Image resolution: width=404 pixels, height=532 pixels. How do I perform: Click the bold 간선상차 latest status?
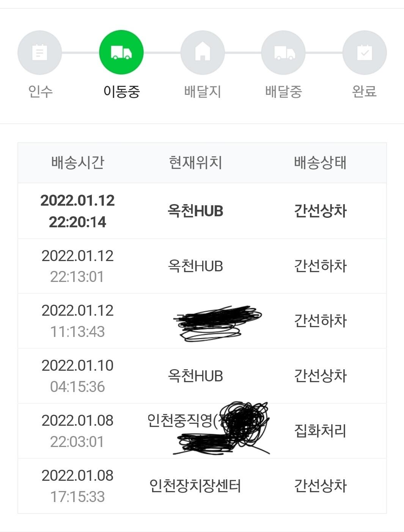pyautogui.click(x=321, y=211)
